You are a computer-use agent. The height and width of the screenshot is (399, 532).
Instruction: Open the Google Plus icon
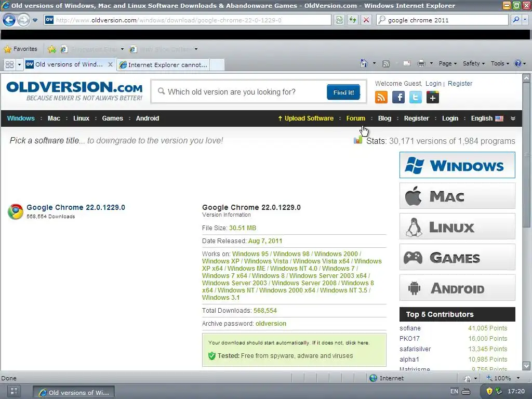[433, 97]
